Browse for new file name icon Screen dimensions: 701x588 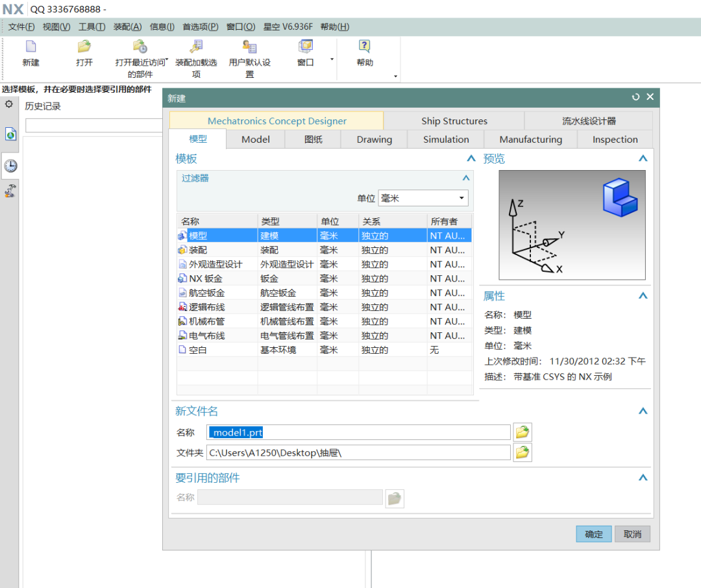pyautogui.click(x=522, y=432)
